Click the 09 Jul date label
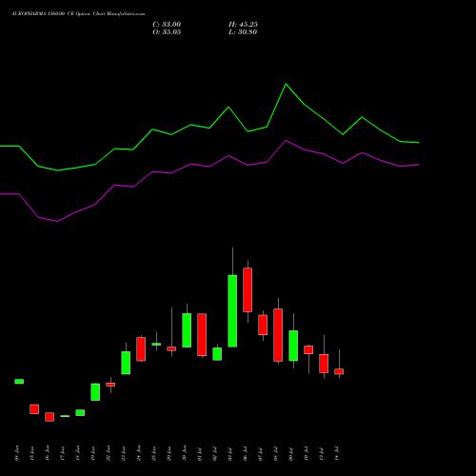The height and width of the screenshot is (476, 476). [291, 453]
